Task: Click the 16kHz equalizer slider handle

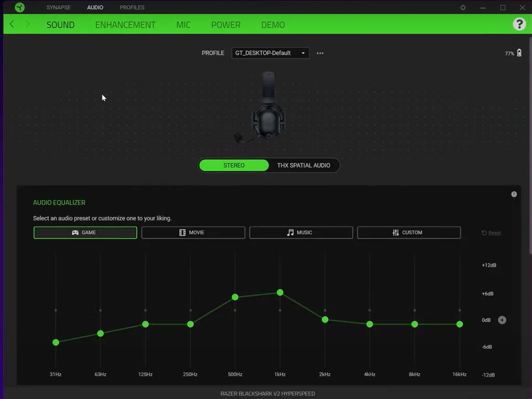Action: tap(460, 324)
